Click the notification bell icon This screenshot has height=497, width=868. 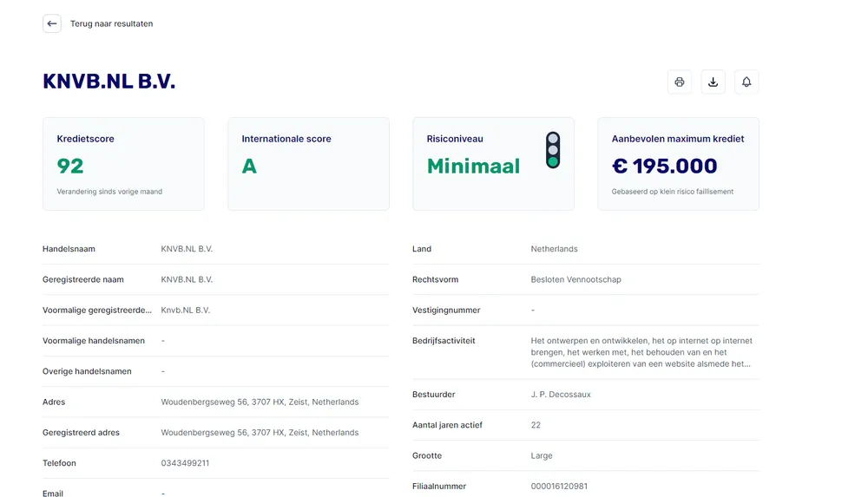point(746,82)
